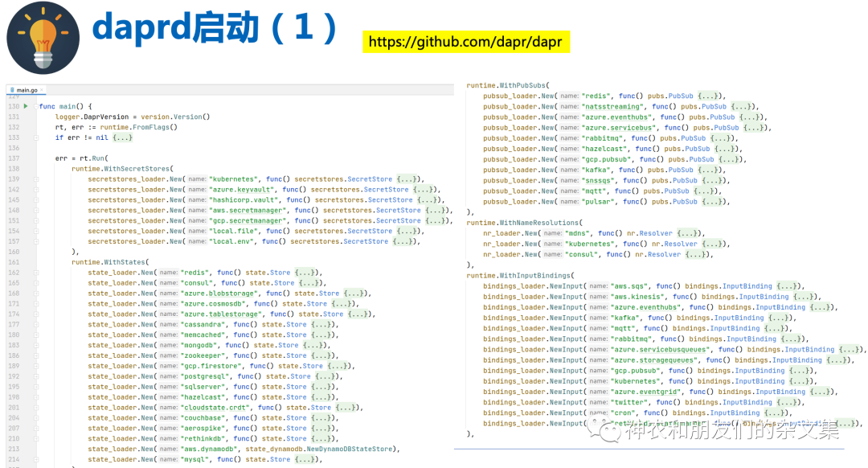Expand the gutter fold marker at line 139
The height and width of the screenshot is (468, 868).
[36, 179]
